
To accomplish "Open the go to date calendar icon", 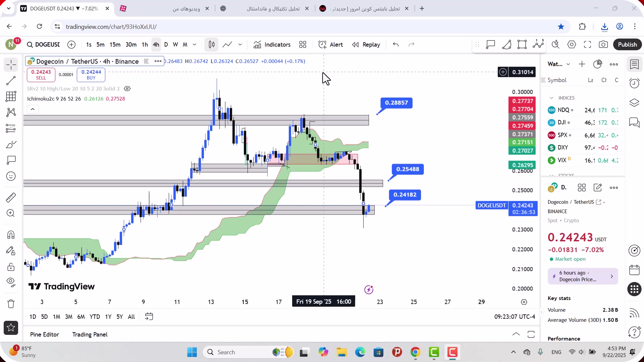I will pos(149,316).
